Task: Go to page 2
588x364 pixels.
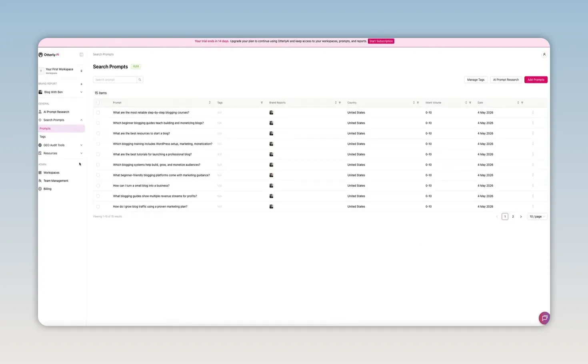Action: coord(513,217)
